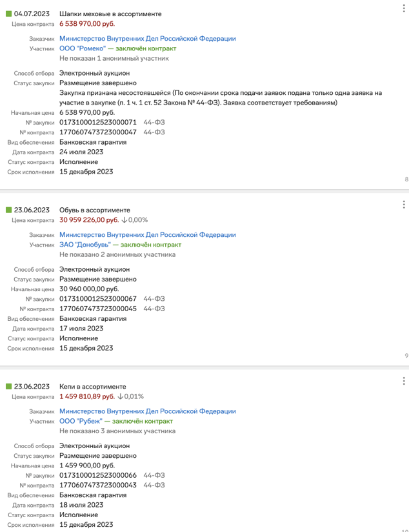Open the Кепи в ассортименте title
This screenshot has width=409, height=532.
click(x=93, y=387)
